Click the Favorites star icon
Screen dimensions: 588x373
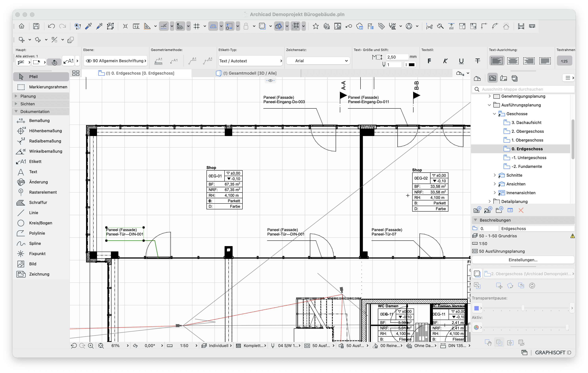[316, 26]
